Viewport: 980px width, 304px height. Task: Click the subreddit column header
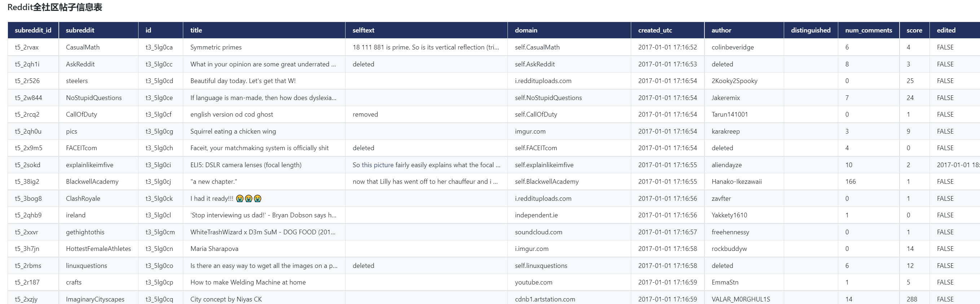point(98,30)
